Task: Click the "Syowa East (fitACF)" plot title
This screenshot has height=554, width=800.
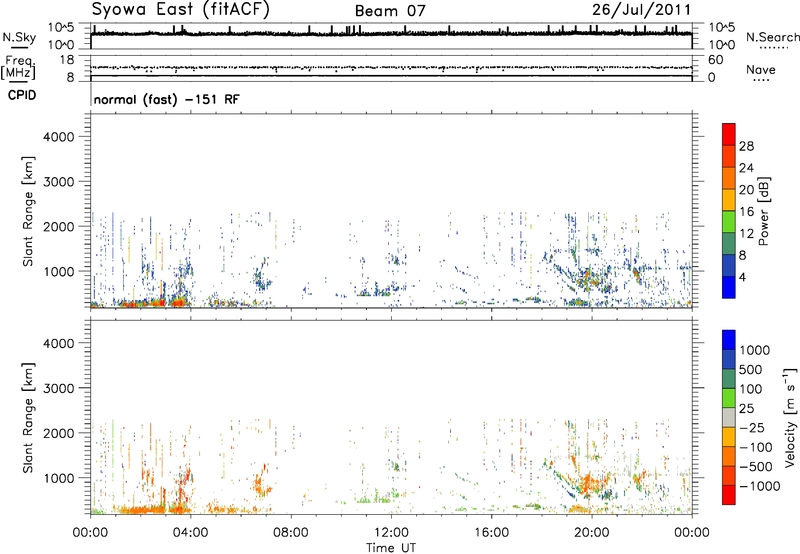Action: (x=180, y=9)
